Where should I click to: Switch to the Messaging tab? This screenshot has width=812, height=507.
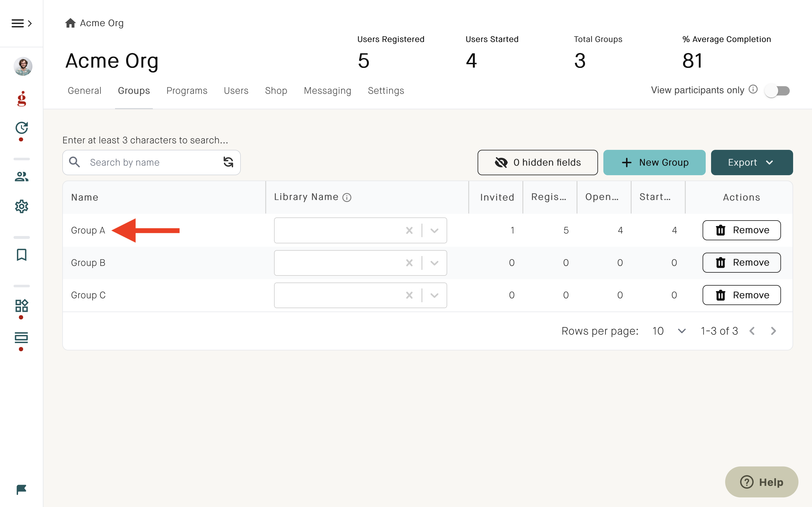pos(328,90)
